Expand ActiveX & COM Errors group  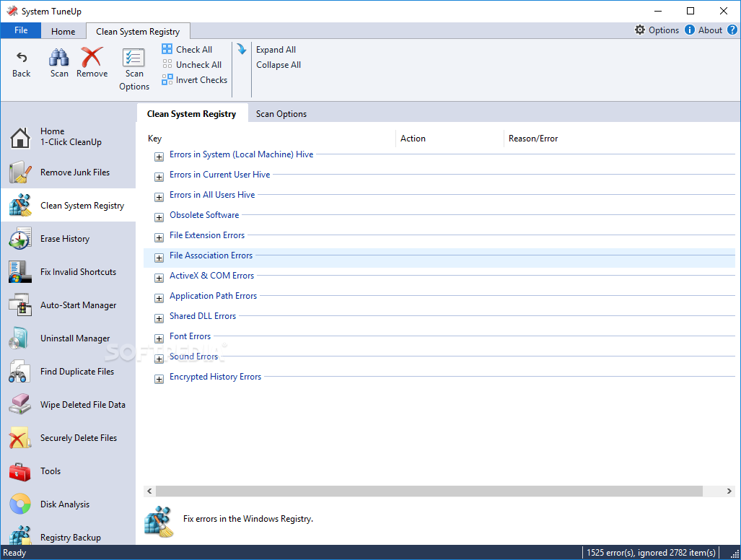[x=159, y=279]
